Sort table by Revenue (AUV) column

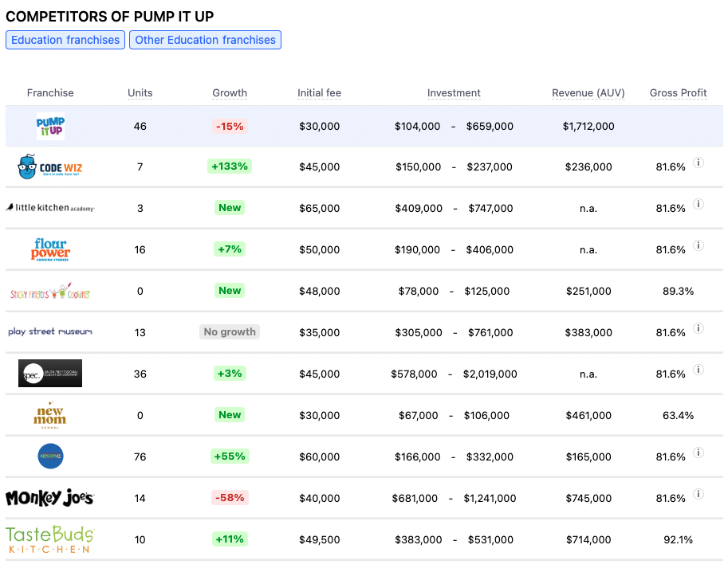click(x=588, y=92)
